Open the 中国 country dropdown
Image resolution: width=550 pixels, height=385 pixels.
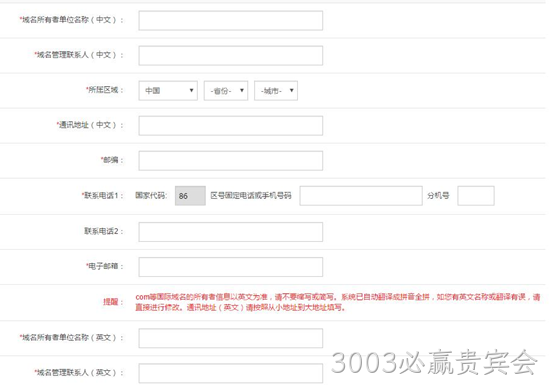click(168, 90)
